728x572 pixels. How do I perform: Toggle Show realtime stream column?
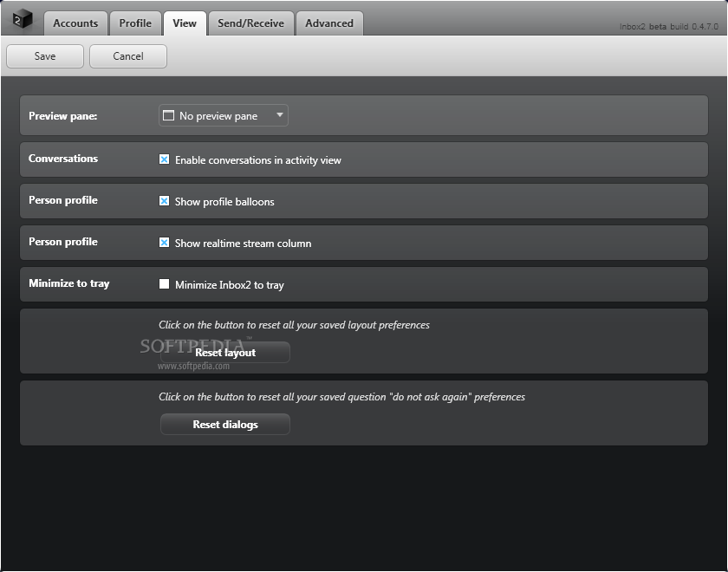(165, 243)
